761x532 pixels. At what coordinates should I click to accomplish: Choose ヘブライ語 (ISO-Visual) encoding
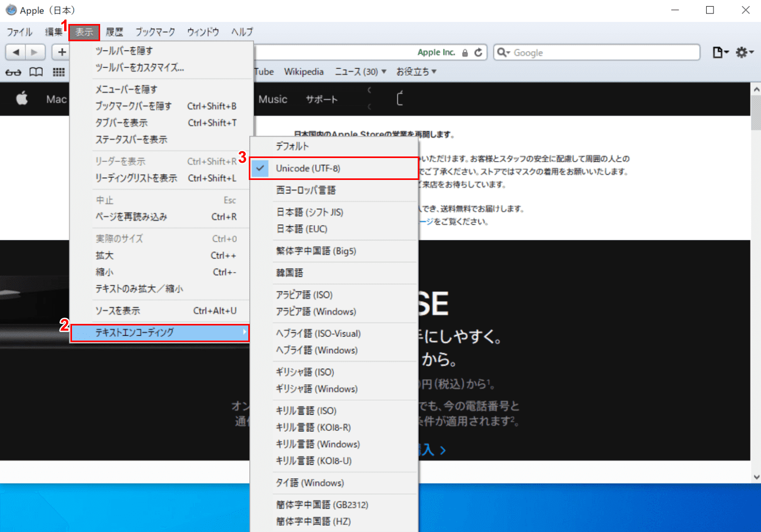coord(334,333)
